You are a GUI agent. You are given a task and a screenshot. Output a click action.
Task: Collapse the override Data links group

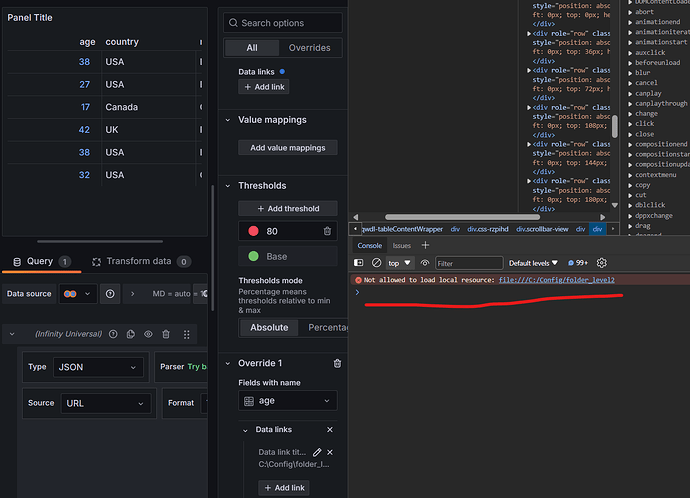pos(245,430)
